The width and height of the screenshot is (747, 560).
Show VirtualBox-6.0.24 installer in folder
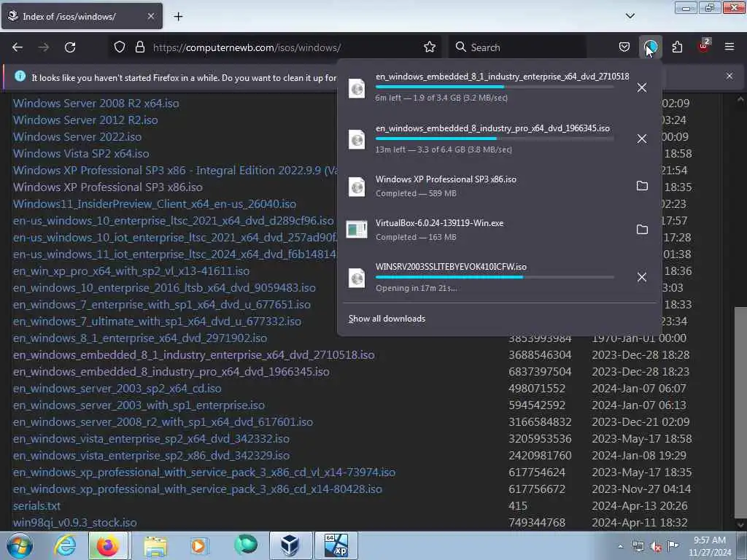[x=642, y=230]
